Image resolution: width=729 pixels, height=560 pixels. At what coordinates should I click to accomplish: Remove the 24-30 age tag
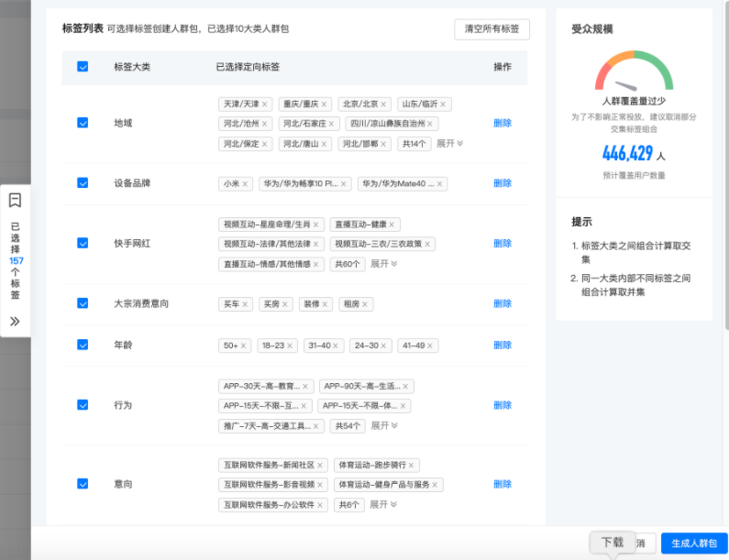click(383, 346)
